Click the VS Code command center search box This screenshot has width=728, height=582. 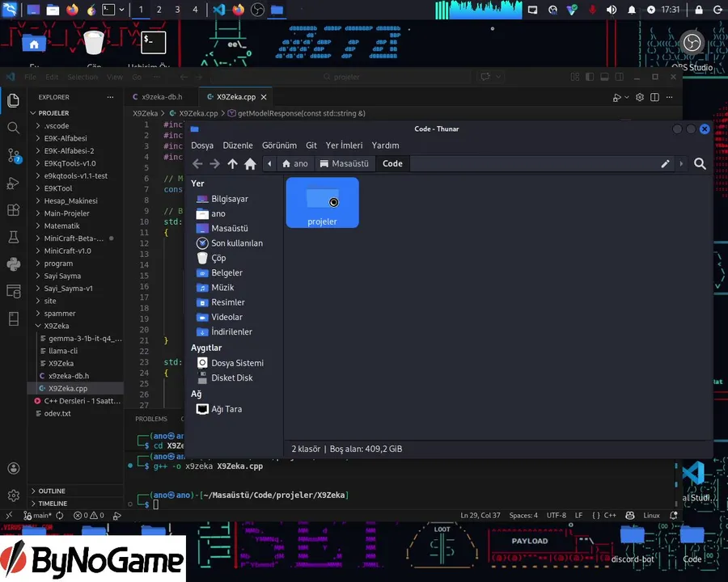point(341,77)
